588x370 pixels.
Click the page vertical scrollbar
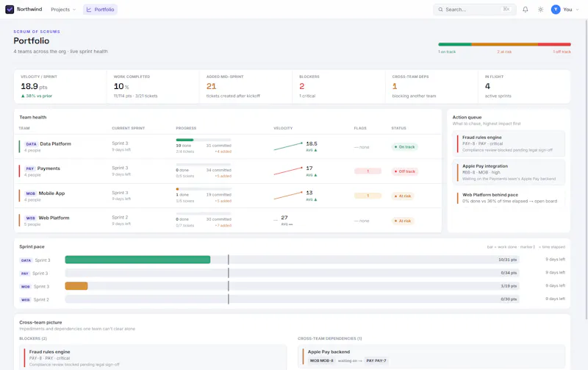586,169
